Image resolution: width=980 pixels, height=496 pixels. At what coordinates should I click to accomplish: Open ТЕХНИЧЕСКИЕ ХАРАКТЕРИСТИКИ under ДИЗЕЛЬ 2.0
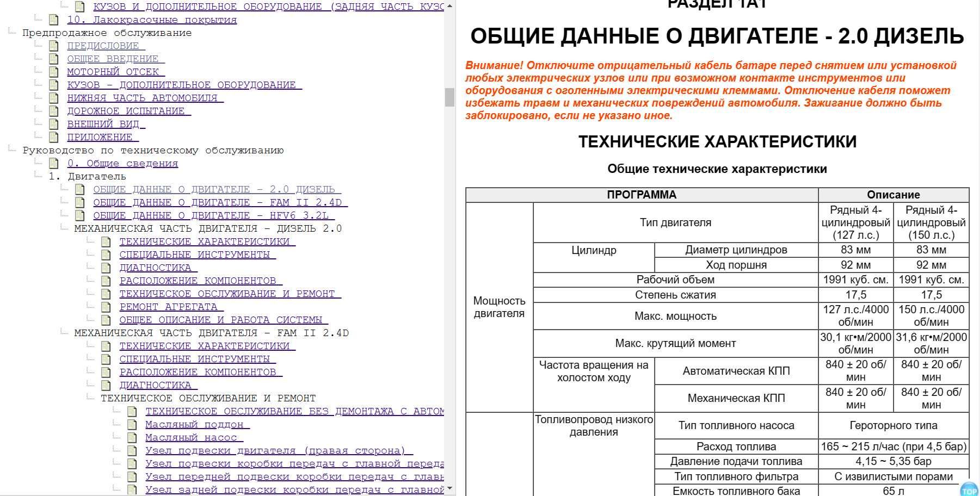click(207, 241)
